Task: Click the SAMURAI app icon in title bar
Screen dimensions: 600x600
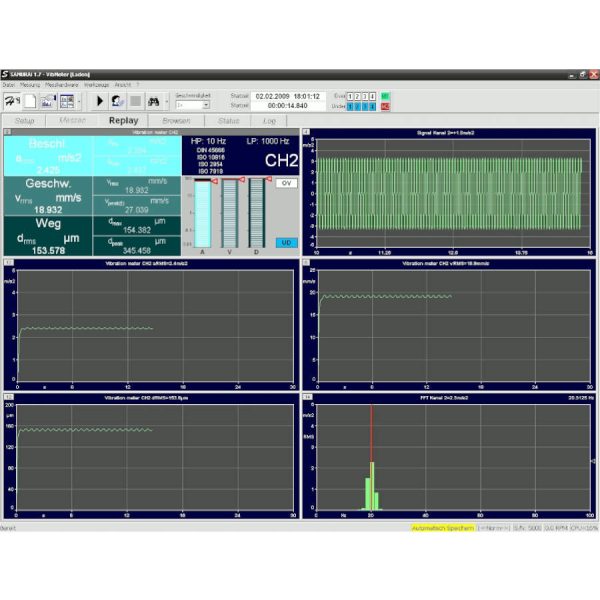Action: (5, 74)
